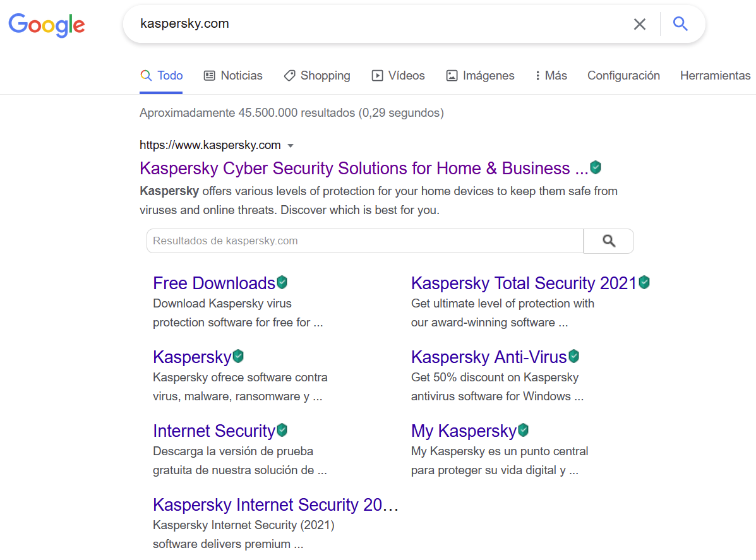The height and width of the screenshot is (560, 756).
Task: Click the Google logo
Action: (x=47, y=25)
